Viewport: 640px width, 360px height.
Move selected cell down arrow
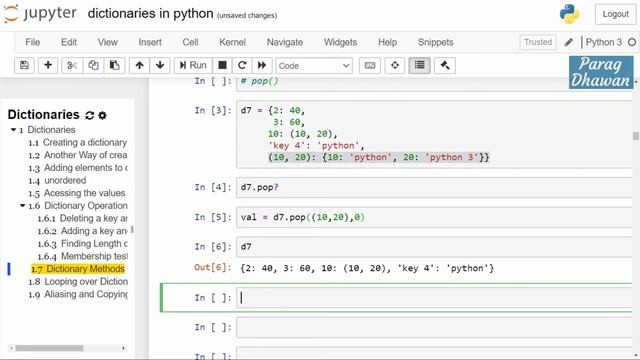coord(160,65)
